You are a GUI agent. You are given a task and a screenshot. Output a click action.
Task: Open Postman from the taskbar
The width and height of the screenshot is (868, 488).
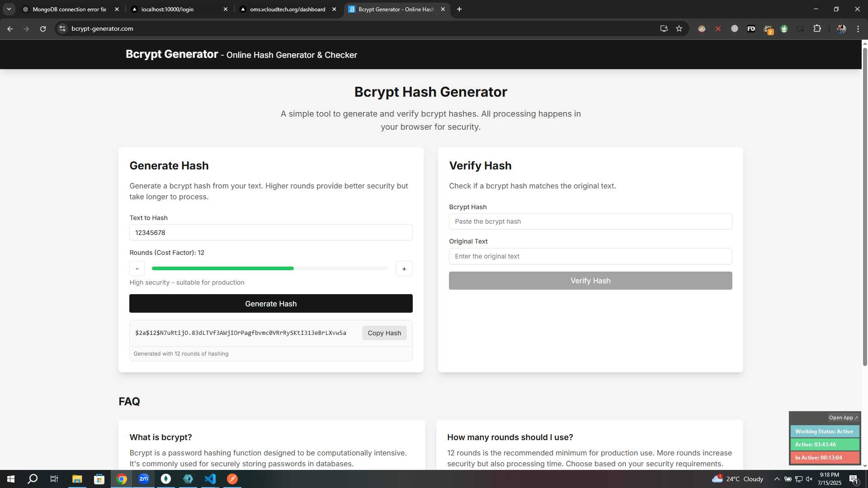coord(232,479)
